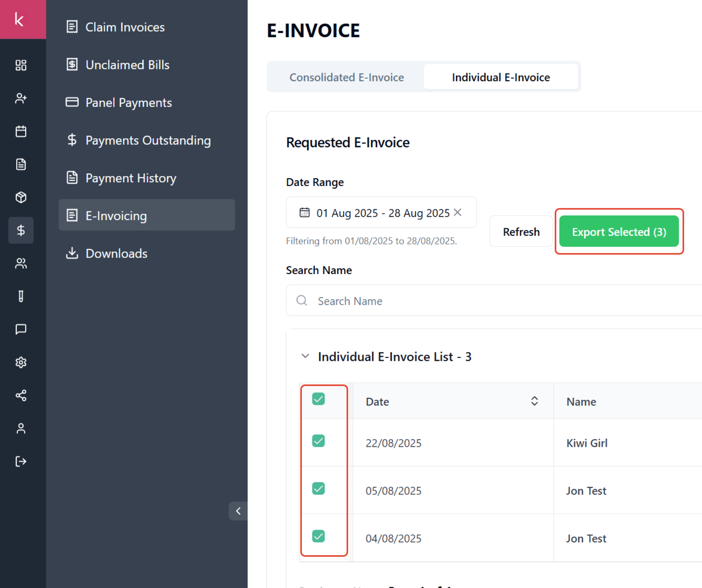Click the name Kiwi Girl

pos(587,443)
